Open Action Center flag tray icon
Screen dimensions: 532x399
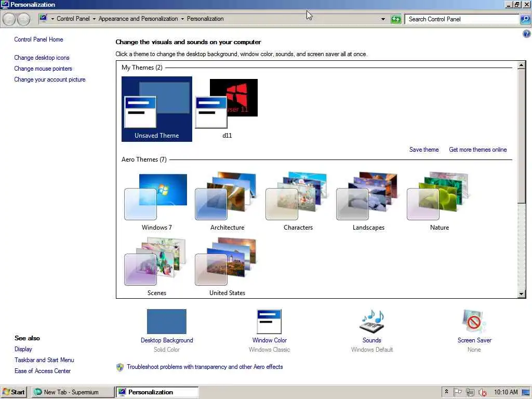coord(457,392)
